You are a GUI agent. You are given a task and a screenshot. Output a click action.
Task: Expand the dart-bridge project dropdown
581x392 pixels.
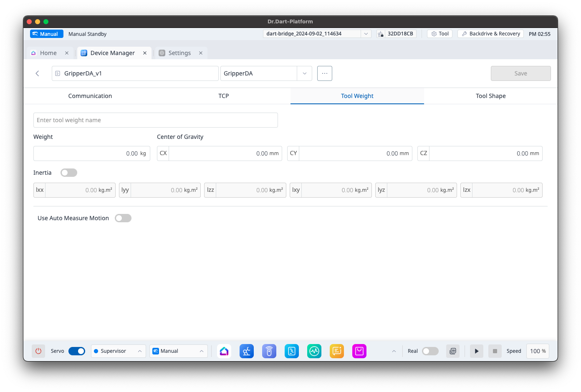point(366,34)
